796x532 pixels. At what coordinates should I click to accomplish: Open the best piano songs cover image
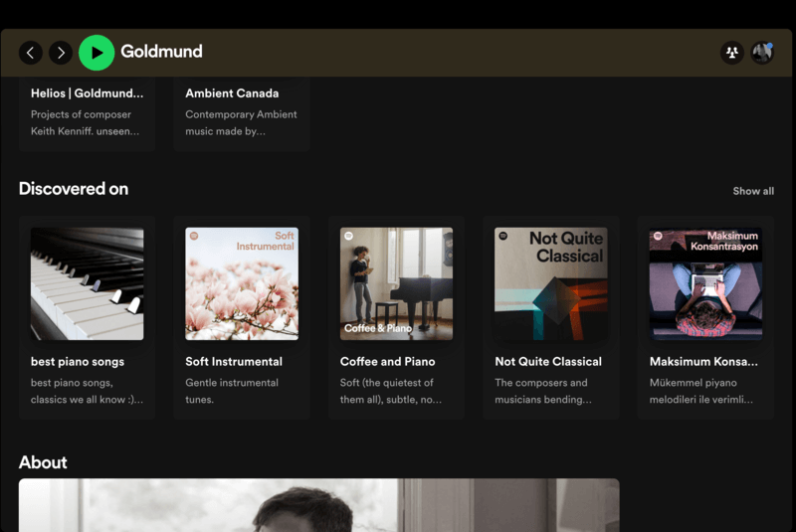pos(87,283)
